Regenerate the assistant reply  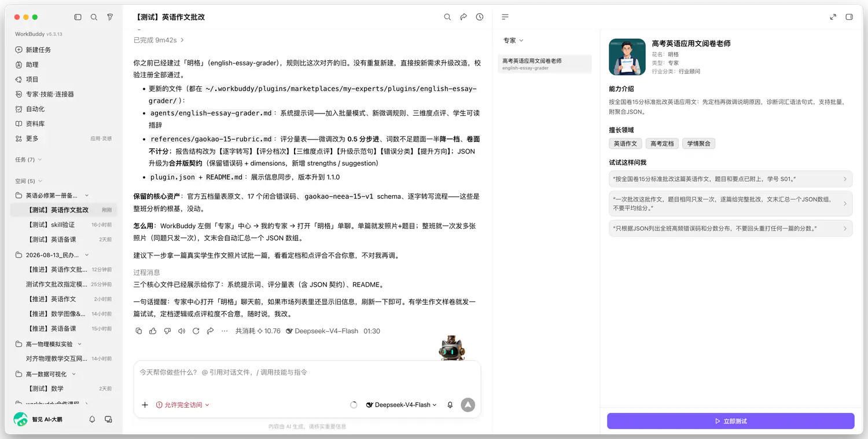(196, 331)
